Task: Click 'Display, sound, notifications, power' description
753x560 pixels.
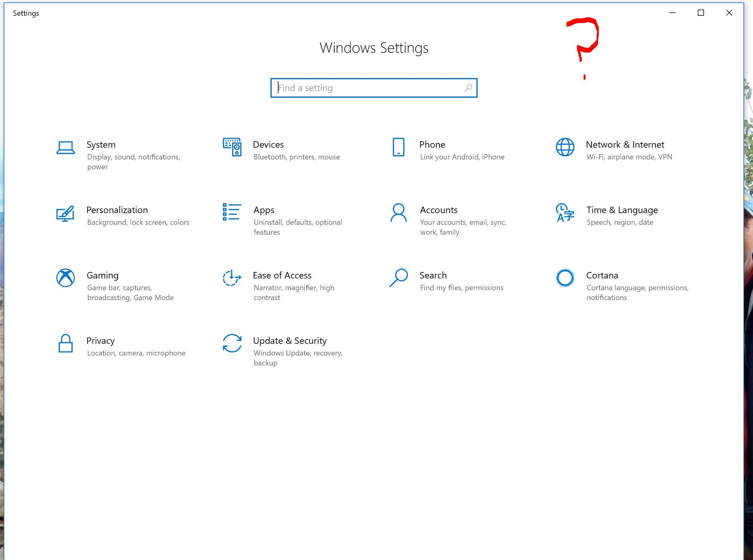Action: (x=134, y=162)
